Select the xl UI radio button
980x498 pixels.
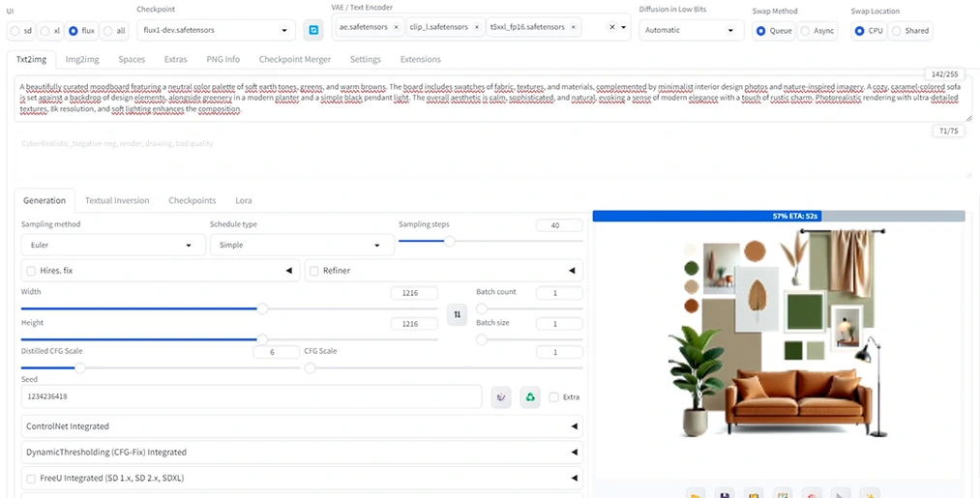45,31
